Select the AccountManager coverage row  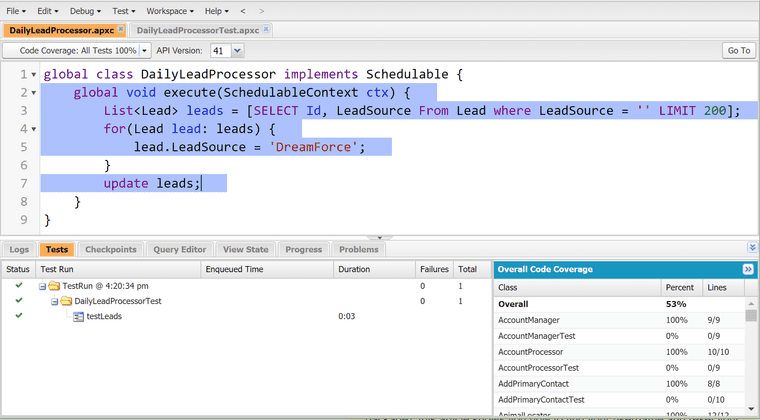tap(619, 320)
